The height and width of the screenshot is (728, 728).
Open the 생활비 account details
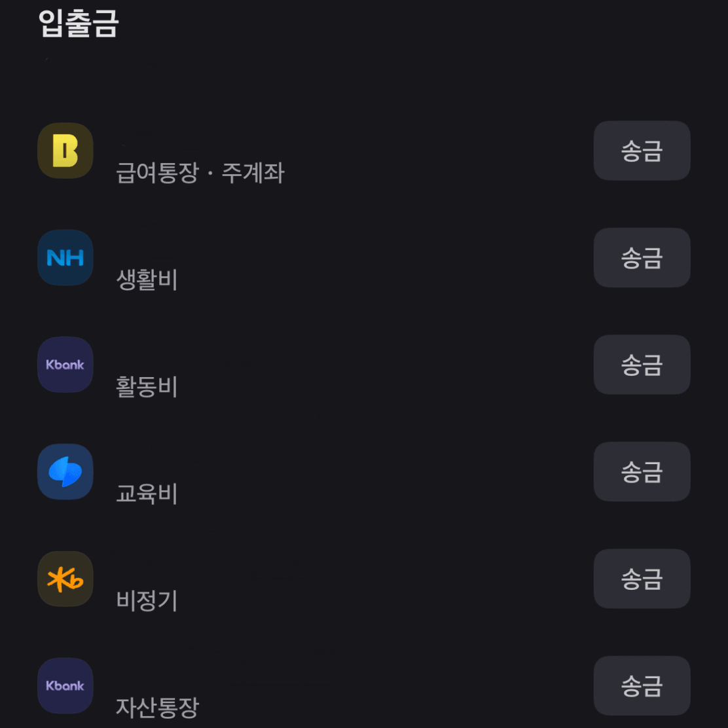pos(147,280)
